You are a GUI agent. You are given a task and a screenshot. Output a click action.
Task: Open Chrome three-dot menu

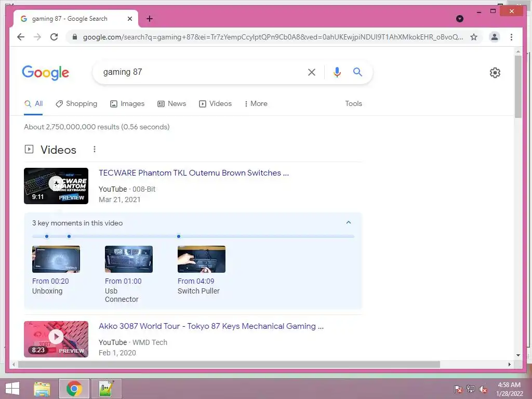point(511,37)
